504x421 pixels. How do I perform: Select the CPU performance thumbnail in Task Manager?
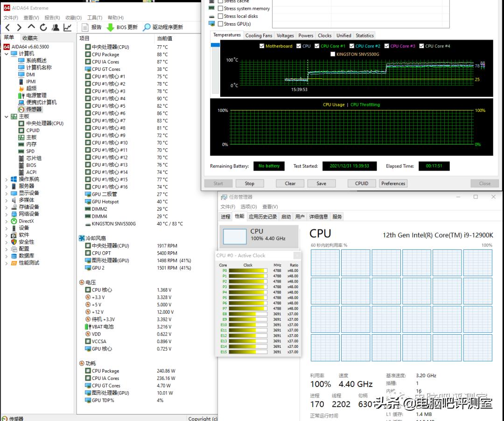pyautogui.click(x=235, y=236)
